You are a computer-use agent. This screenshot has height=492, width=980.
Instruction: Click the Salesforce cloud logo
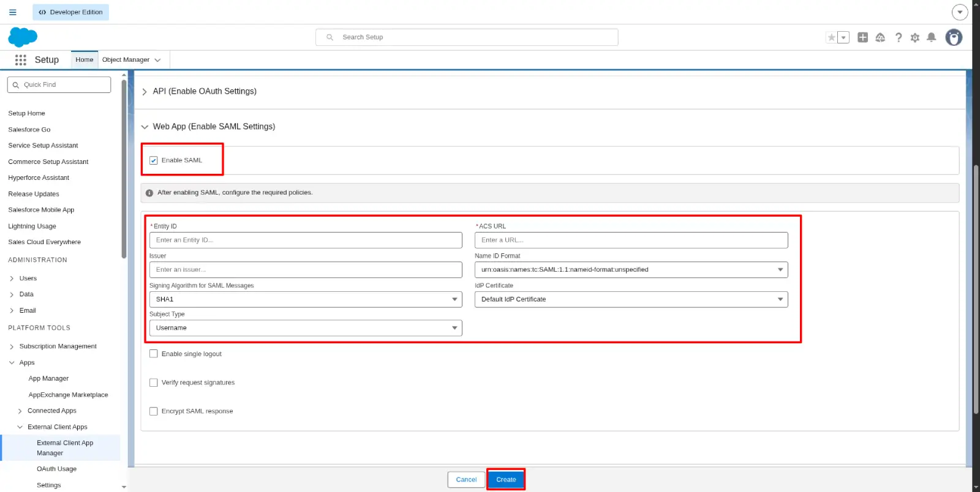click(x=23, y=37)
